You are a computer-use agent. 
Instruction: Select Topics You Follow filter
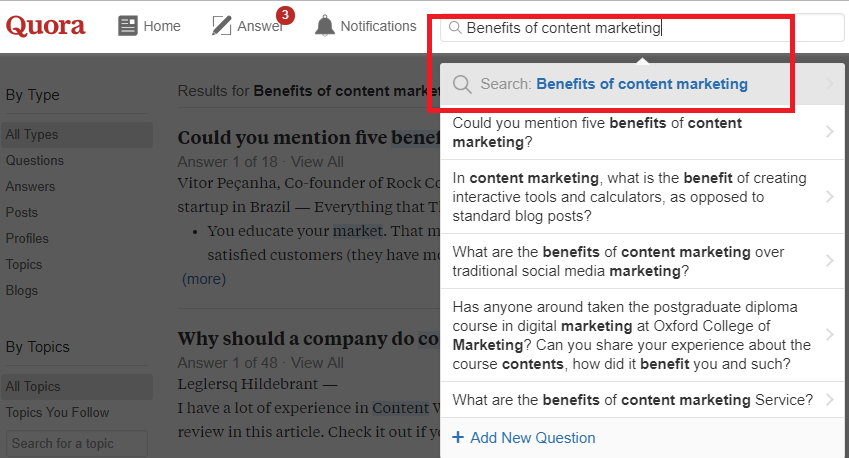pos(57,413)
